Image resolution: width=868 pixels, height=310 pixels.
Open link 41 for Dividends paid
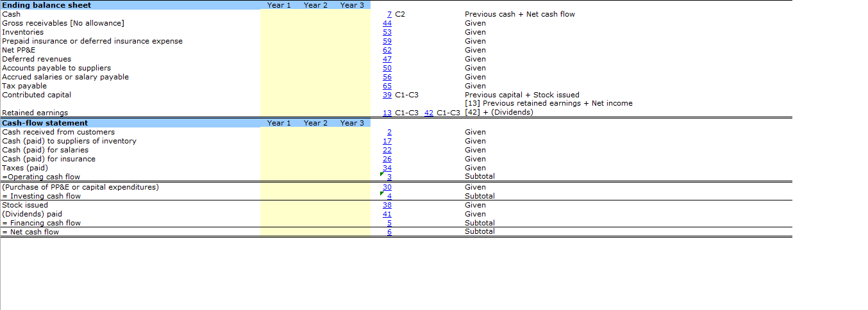tap(387, 214)
